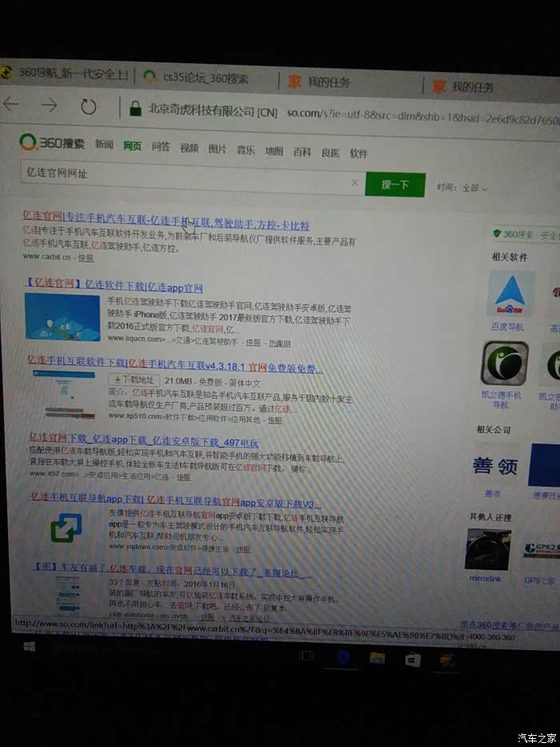Clear the search box with X icon
The image size is (560, 747).
pos(354,183)
